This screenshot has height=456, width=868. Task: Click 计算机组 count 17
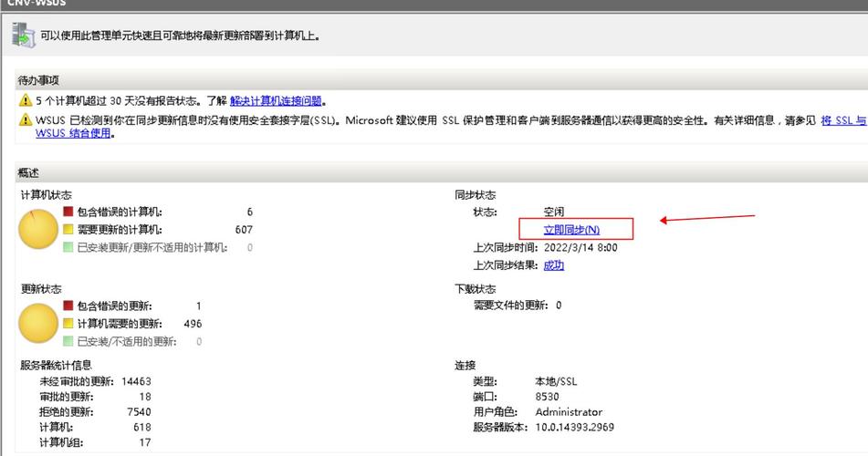[x=145, y=442]
